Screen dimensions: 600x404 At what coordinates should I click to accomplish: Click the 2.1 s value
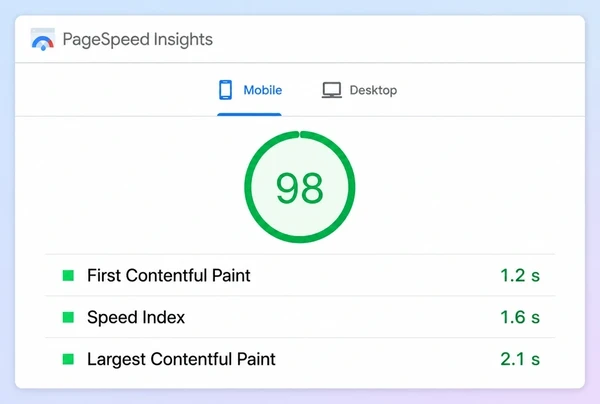point(520,359)
